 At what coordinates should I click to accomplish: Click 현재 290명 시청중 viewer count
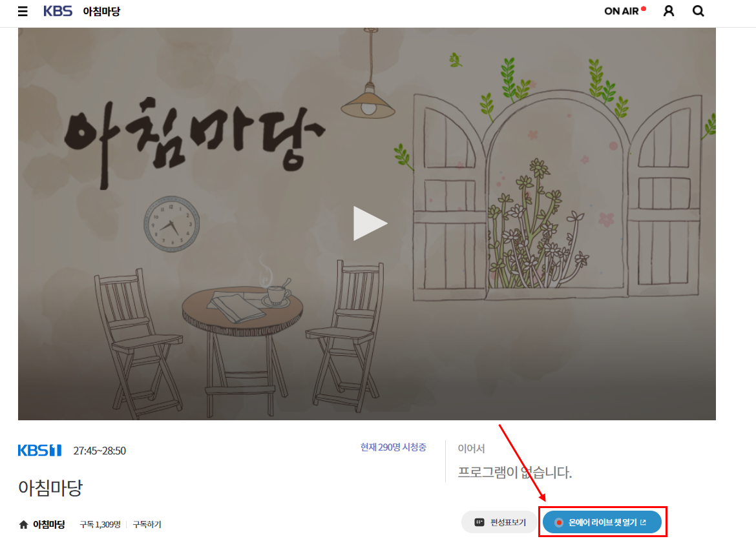pyautogui.click(x=394, y=447)
